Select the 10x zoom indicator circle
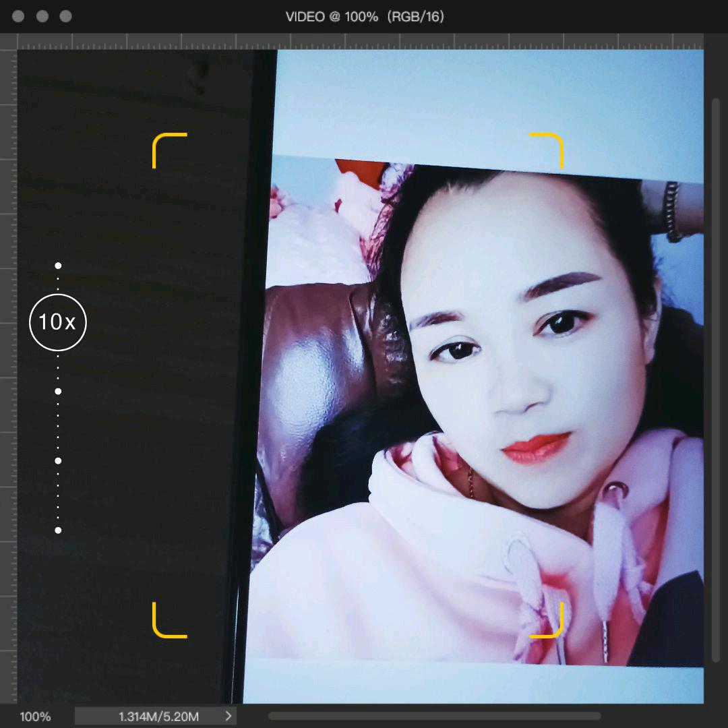Viewport: 728px width, 728px height. [58, 322]
